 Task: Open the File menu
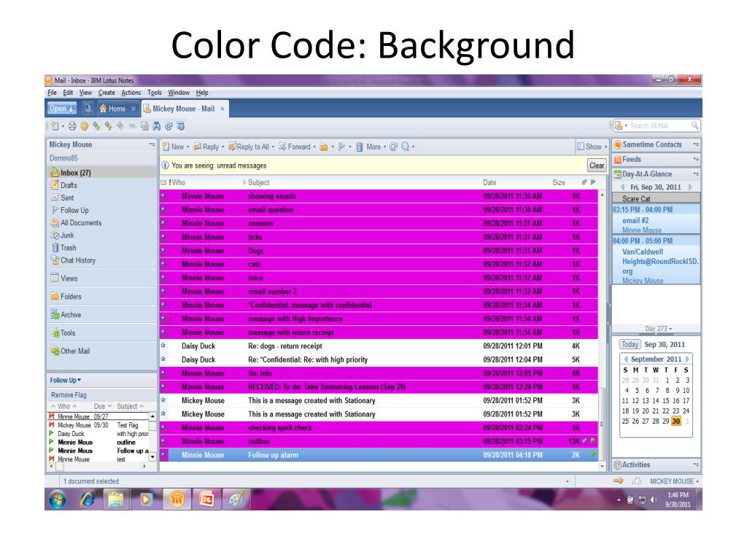pos(52,93)
